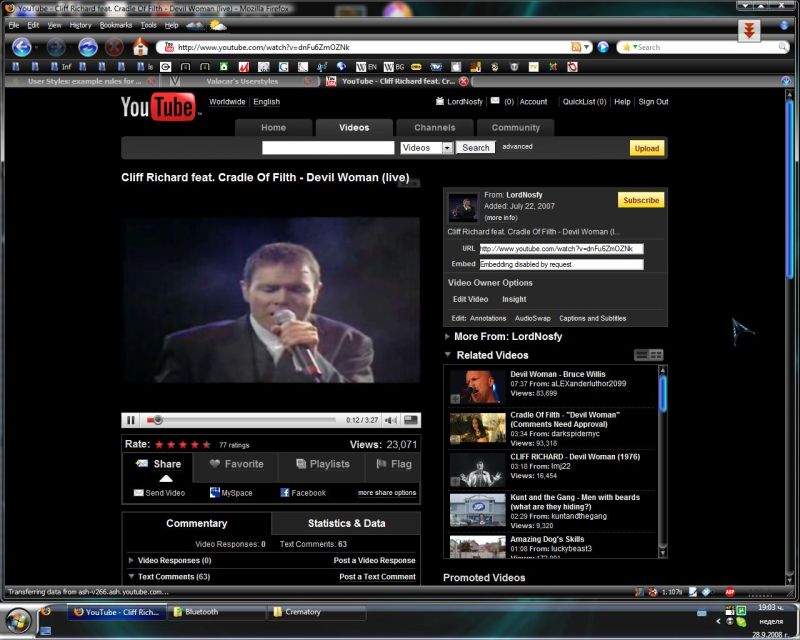The height and width of the screenshot is (640, 800).
Task: Click the yellow Subscribe button
Action: click(x=641, y=200)
